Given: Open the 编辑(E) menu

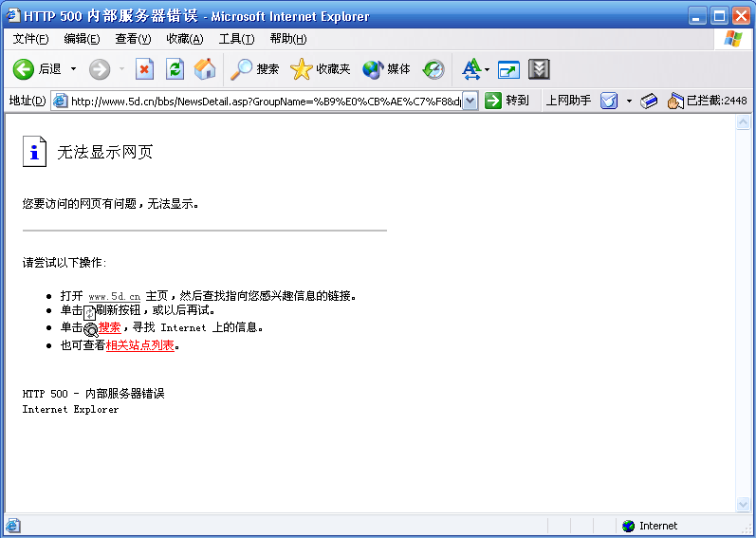Looking at the screenshot, I should tap(82, 39).
